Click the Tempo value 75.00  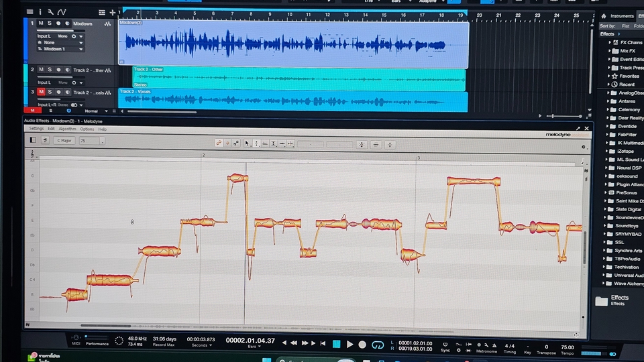[x=567, y=347]
